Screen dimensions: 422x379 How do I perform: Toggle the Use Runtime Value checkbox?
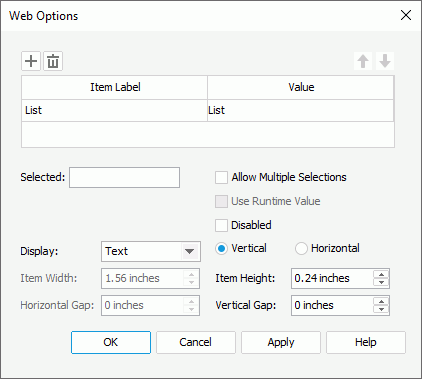tap(221, 201)
